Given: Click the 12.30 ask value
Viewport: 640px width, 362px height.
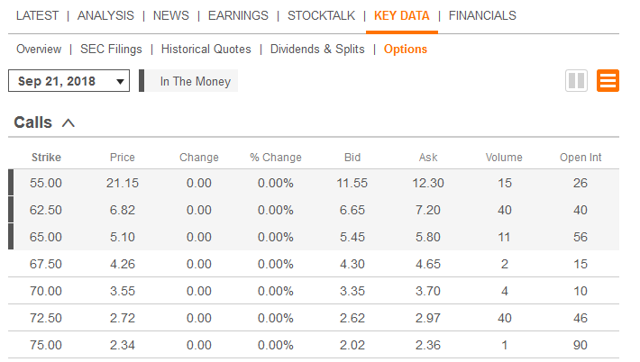Looking at the screenshot, I should pyautogui.click(x=428, y=183).
